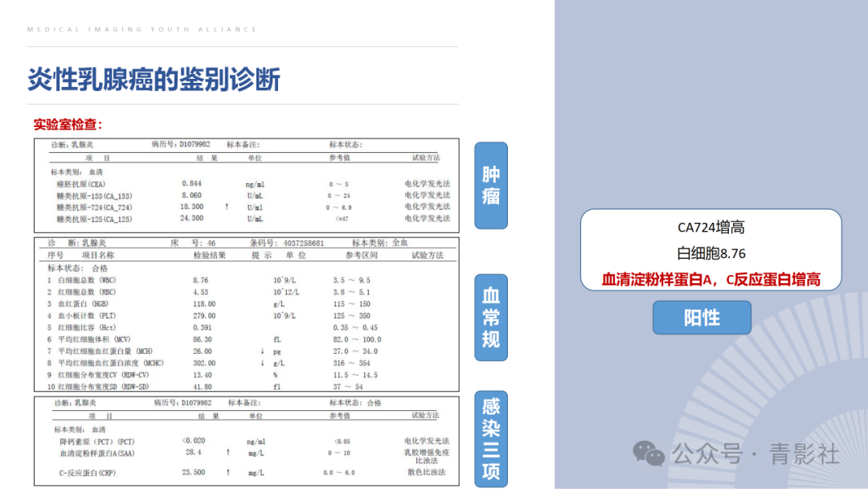Click the 白细胞总数 (WBC) row label
This screenshot has width=868, height=489.
point(87,280)
